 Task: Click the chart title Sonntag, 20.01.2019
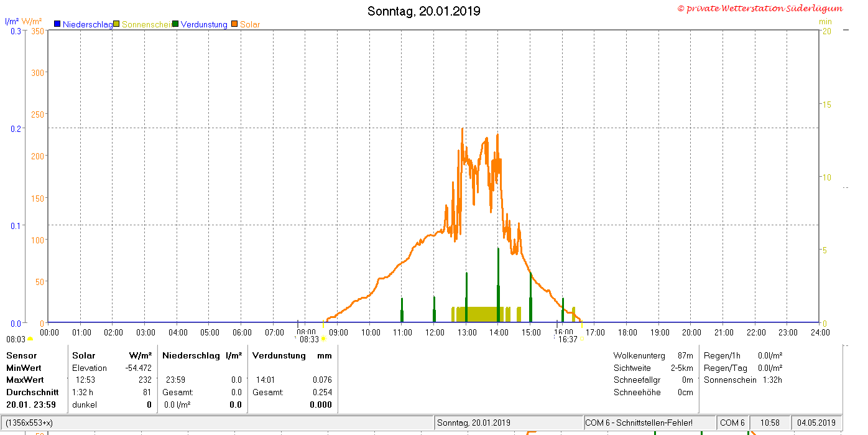point(424,11)
